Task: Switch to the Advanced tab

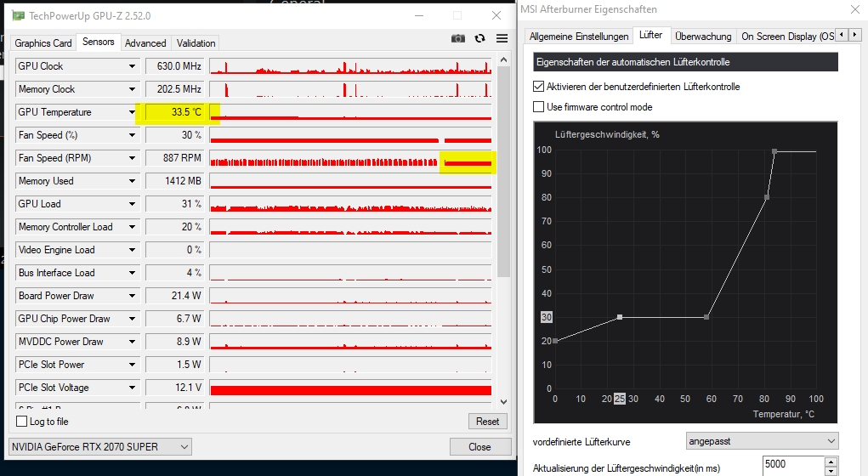Action: [x=145, y=43]
